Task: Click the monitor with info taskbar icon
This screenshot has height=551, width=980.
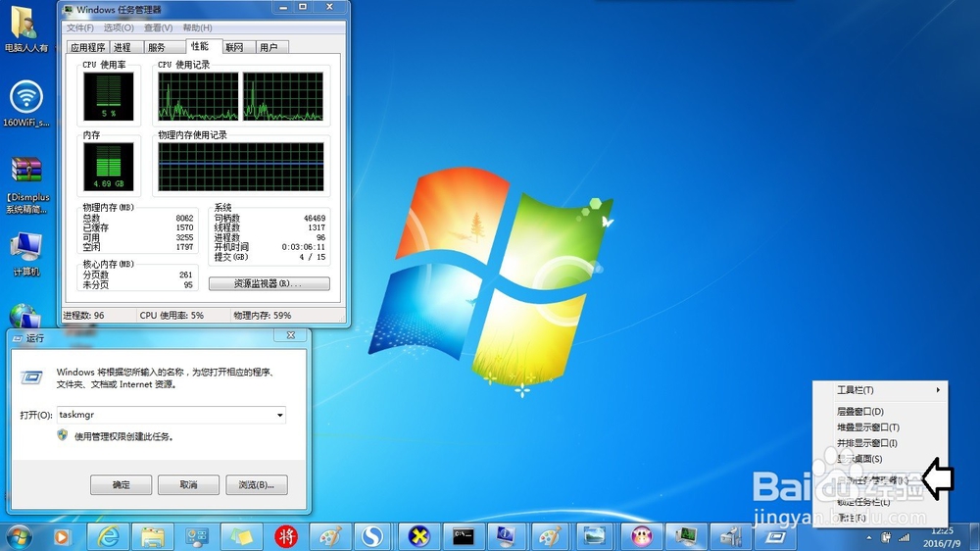Action: (x=506, y=536)
